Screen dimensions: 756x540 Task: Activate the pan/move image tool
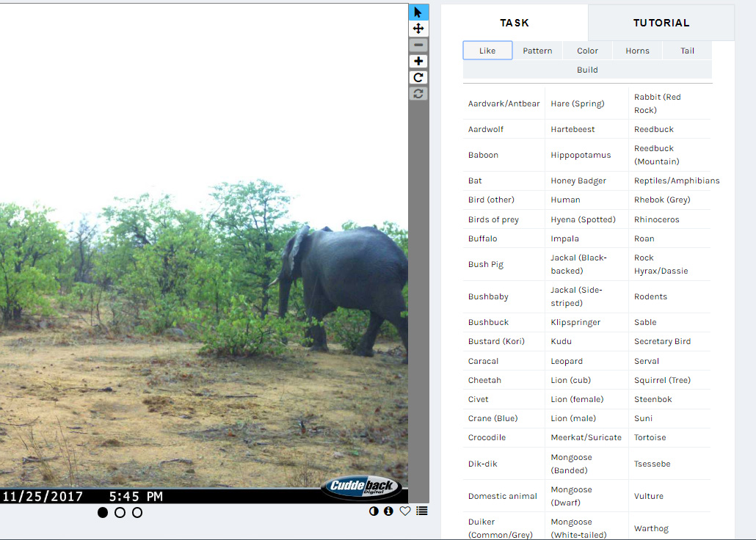pyautogui.click(x=418, y=29)
